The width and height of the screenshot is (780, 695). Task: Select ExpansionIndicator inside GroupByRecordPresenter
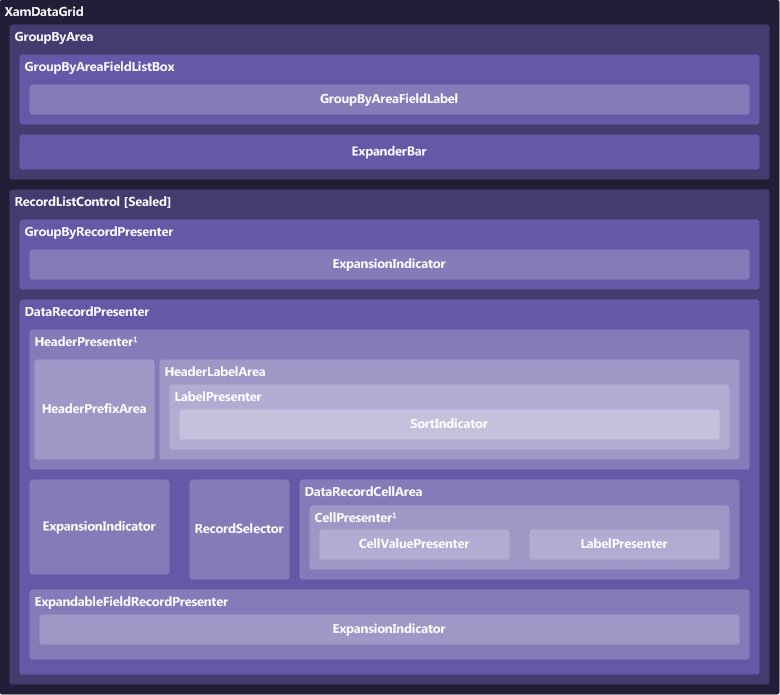pyautogui.click(x=389, y=264)
